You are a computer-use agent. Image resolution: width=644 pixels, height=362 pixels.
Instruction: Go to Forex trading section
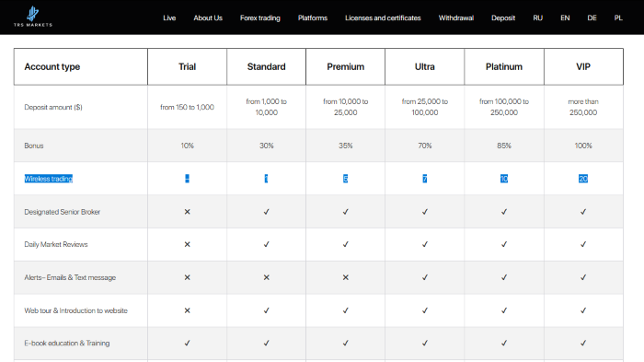(260, 18)
